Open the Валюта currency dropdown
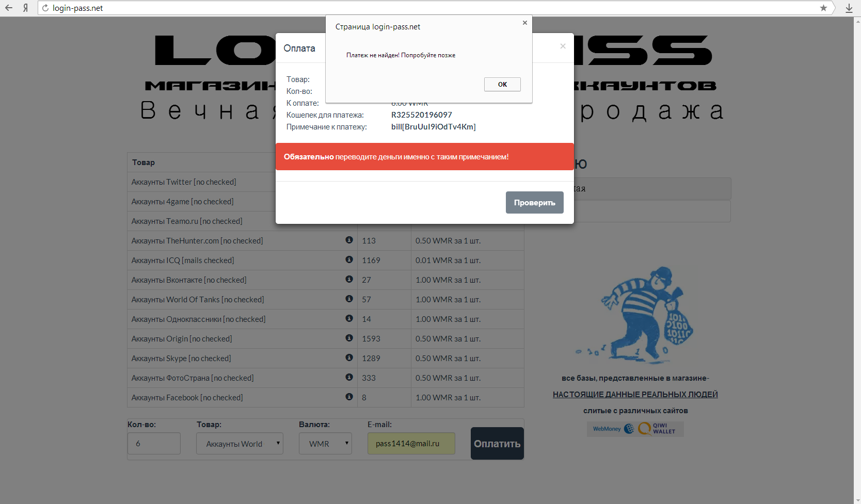 [325, 444]
